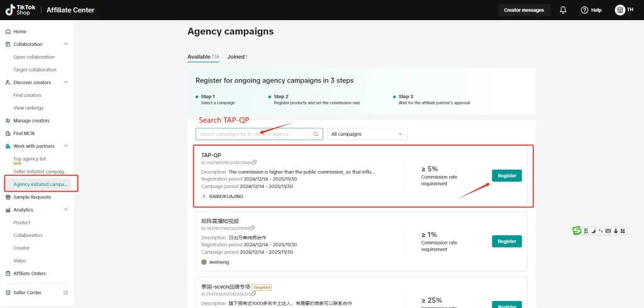Copy the TAP-QP campaign ID
The width and height of the screenshot is (644, 308).
[x=254, y=162]
